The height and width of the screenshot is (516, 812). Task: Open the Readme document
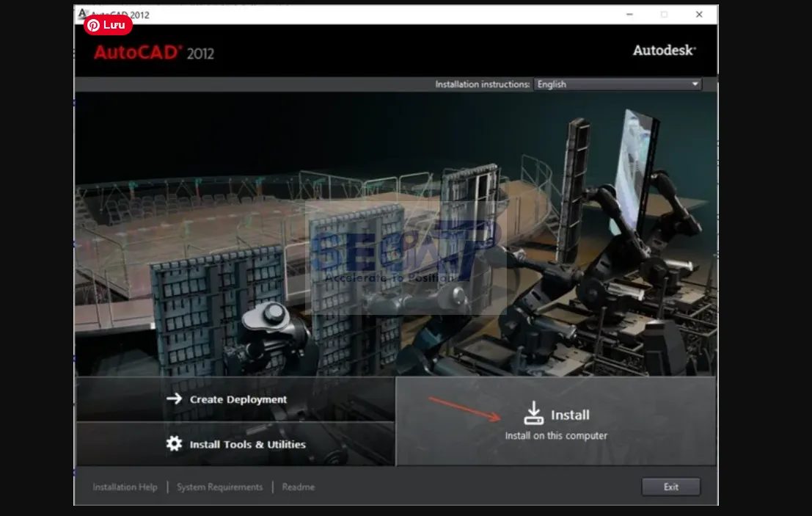point(297,487)
